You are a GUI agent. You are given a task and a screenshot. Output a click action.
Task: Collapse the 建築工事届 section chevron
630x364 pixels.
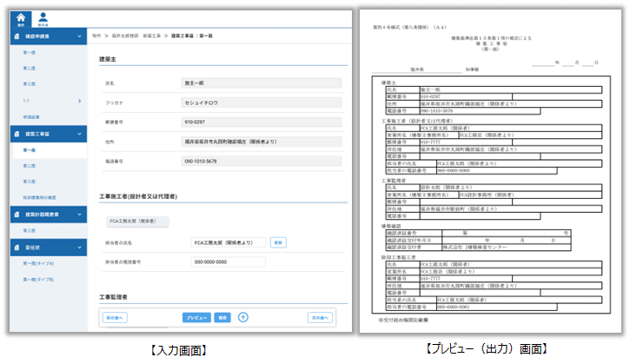[81, 134]
